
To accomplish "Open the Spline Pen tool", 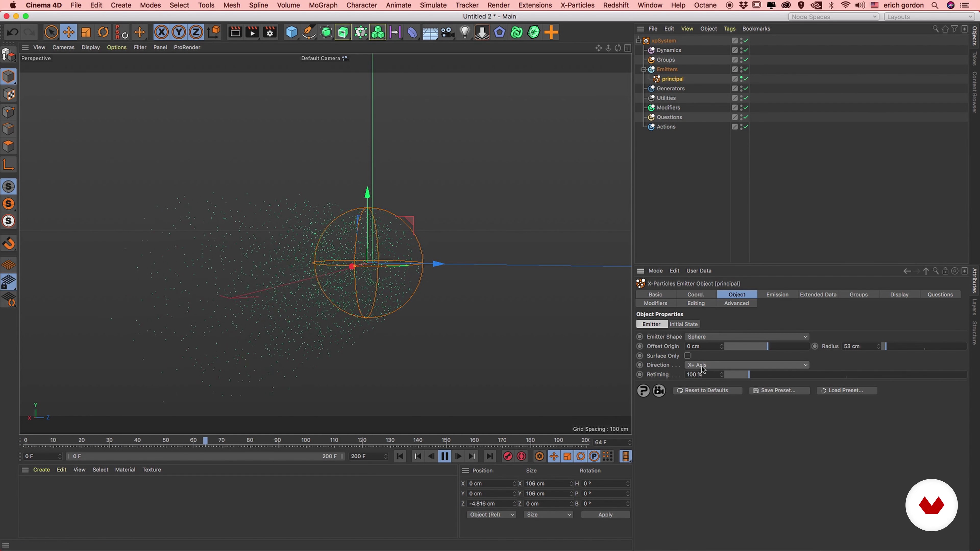I will click(309, 32).
